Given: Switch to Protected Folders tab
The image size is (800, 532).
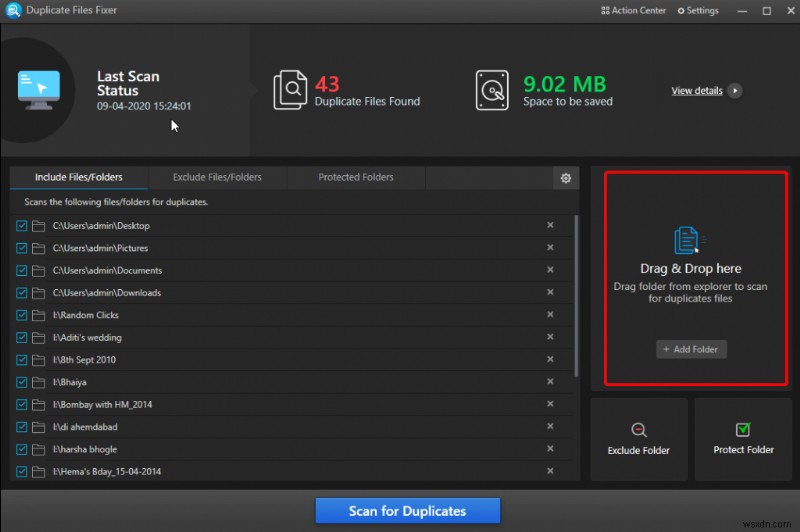Looking at the screenshot, I should pos(356,177).
